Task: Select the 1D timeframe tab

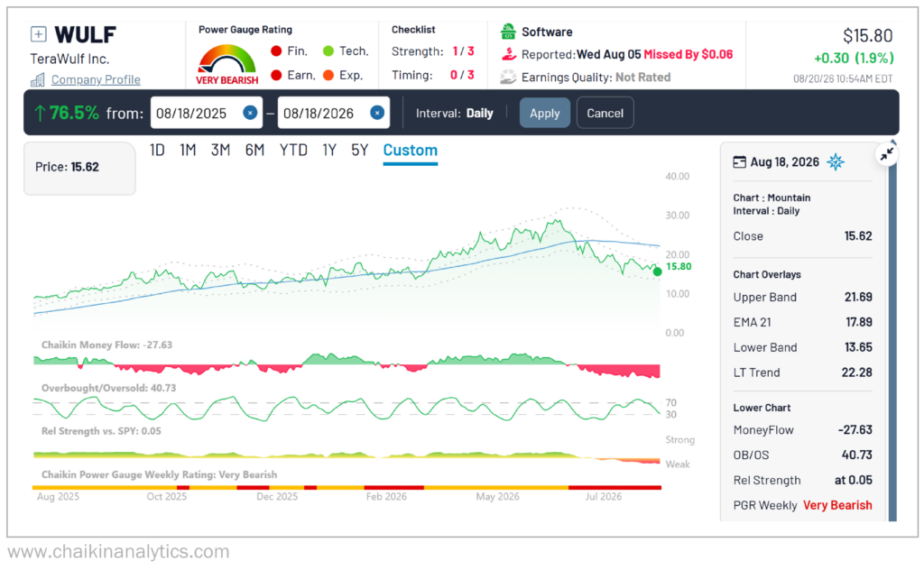Action: tap(157, 150)
